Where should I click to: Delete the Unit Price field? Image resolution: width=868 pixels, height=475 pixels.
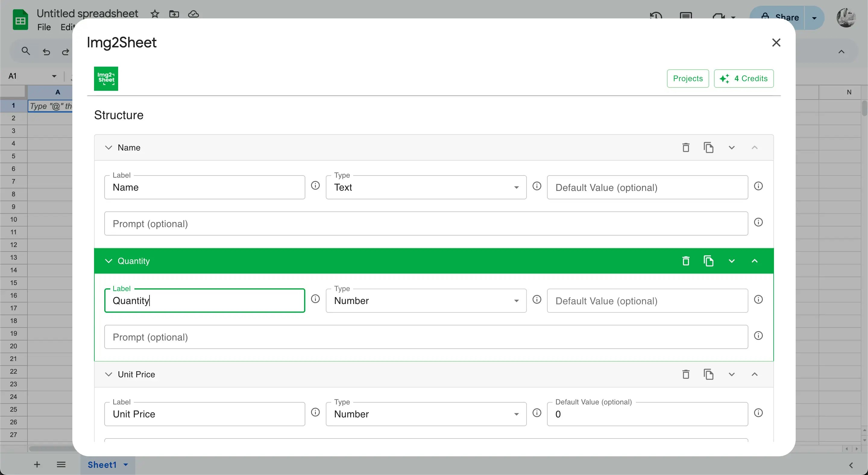(x=685, y=375)
